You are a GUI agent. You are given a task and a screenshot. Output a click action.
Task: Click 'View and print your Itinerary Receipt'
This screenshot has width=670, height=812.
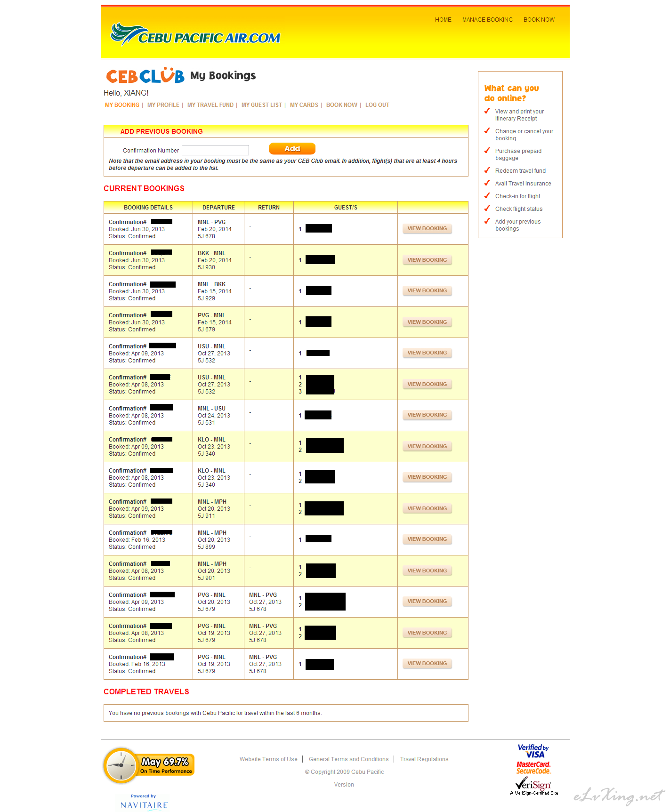(x=519, y=115)
